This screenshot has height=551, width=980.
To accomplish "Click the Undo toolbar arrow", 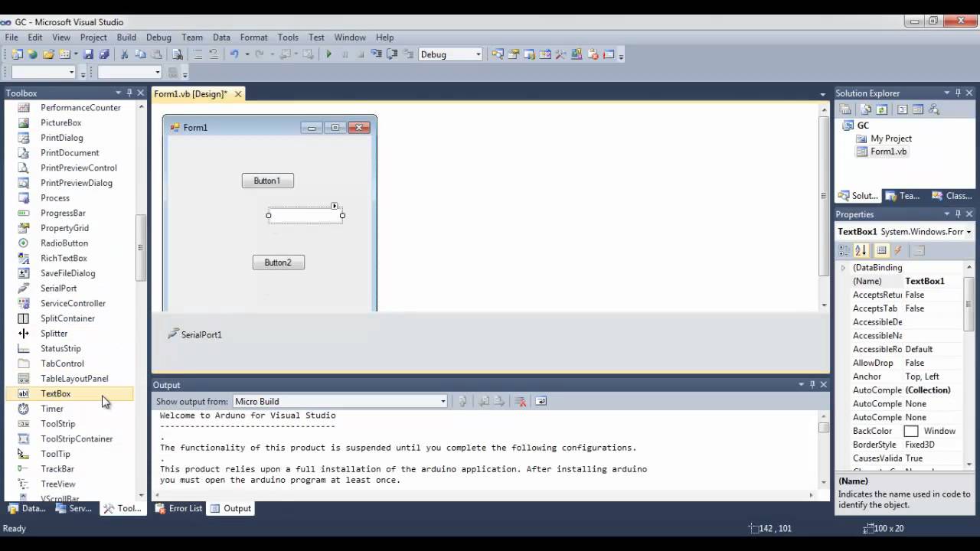I will [234, 54].
